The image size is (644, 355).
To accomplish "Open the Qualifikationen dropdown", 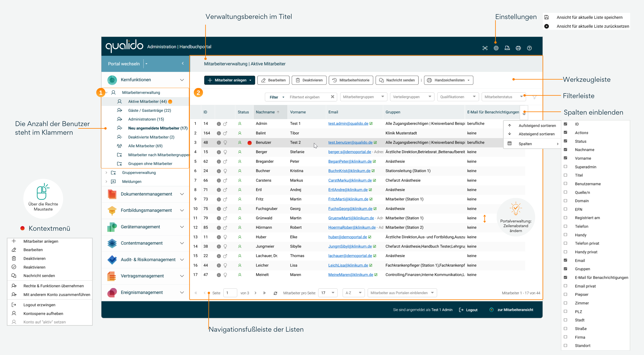I will coord(458,97).
